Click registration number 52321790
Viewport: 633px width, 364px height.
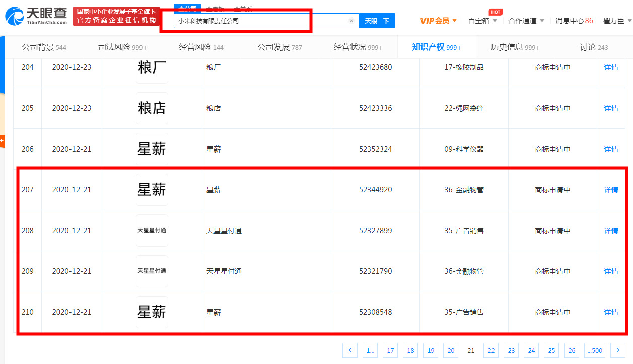[375, 271]
